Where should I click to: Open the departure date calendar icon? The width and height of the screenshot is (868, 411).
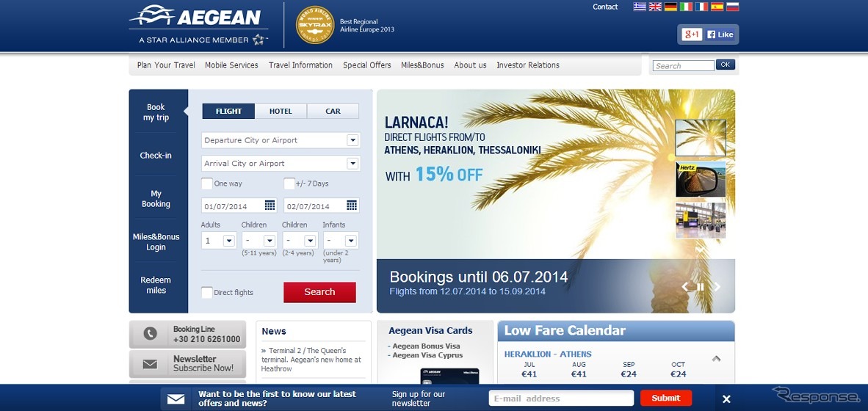(x=270, y=205)
